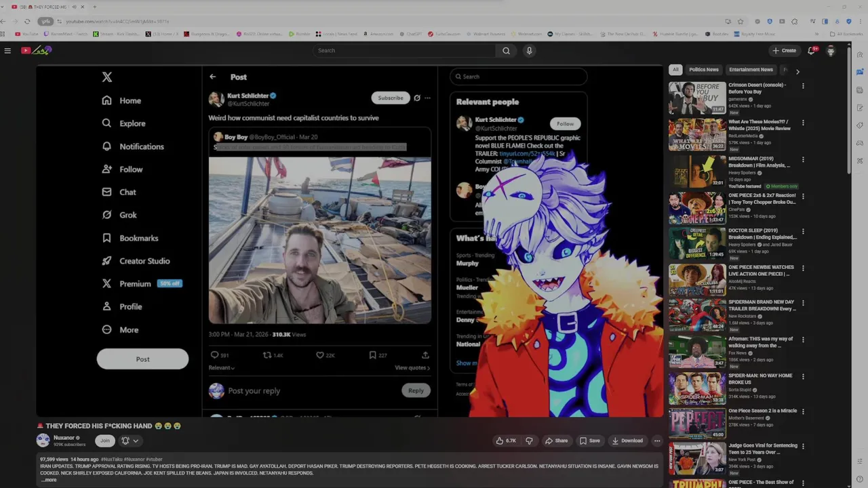Open more actions menu beside Download
The image size is (868, 488).
point(656,441)
